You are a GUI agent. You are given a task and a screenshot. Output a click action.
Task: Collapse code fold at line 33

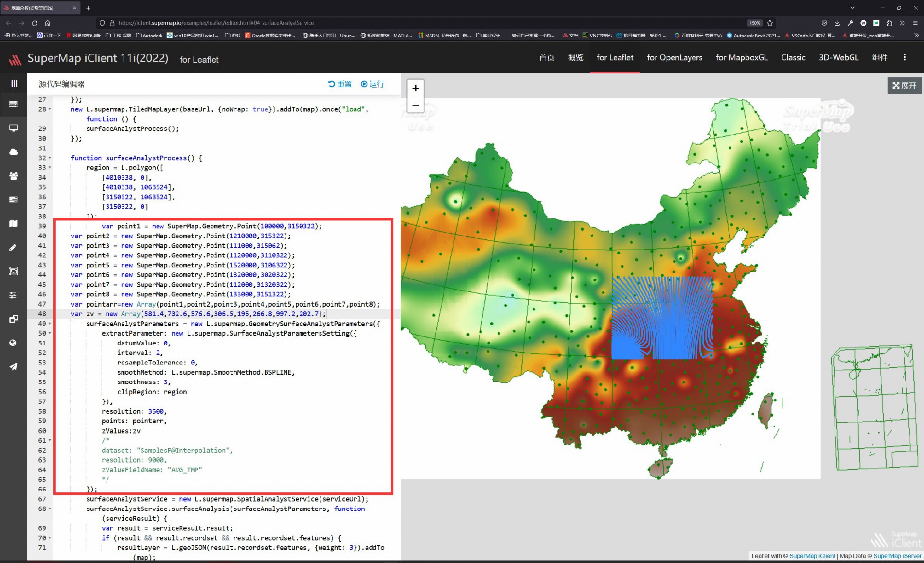pyautogui.click(x=49, y=167)
